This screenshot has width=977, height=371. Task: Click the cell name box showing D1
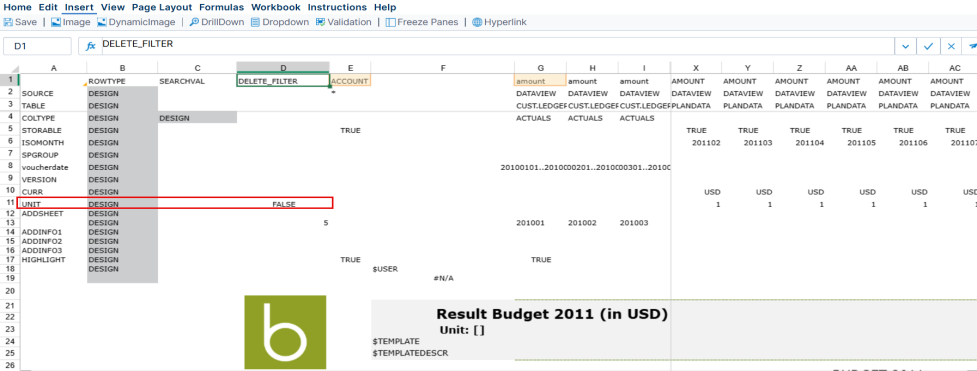coord(37,46)
